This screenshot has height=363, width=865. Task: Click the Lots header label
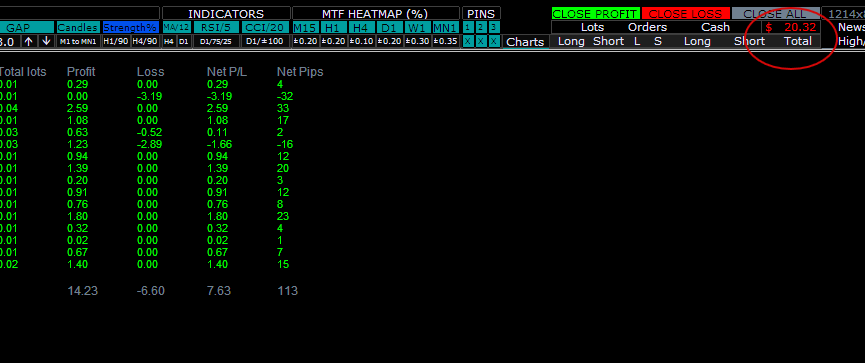tap(592, 27)
